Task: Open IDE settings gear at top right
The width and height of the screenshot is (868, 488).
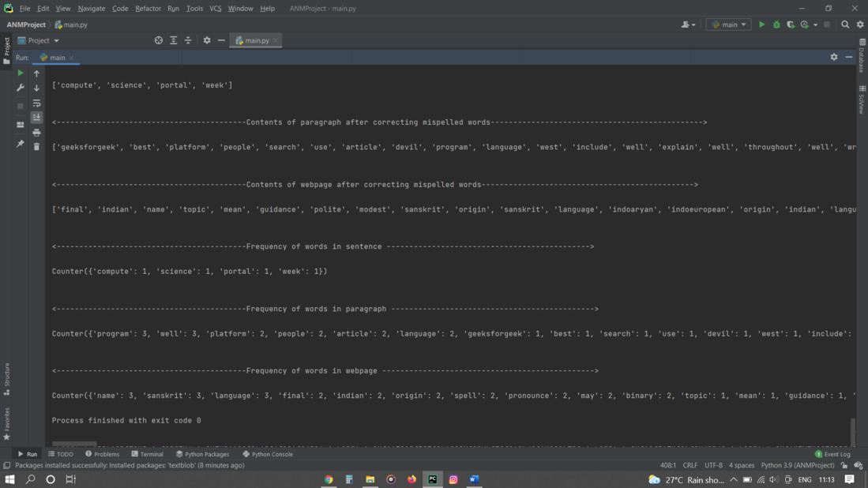Action: point(860,24)
